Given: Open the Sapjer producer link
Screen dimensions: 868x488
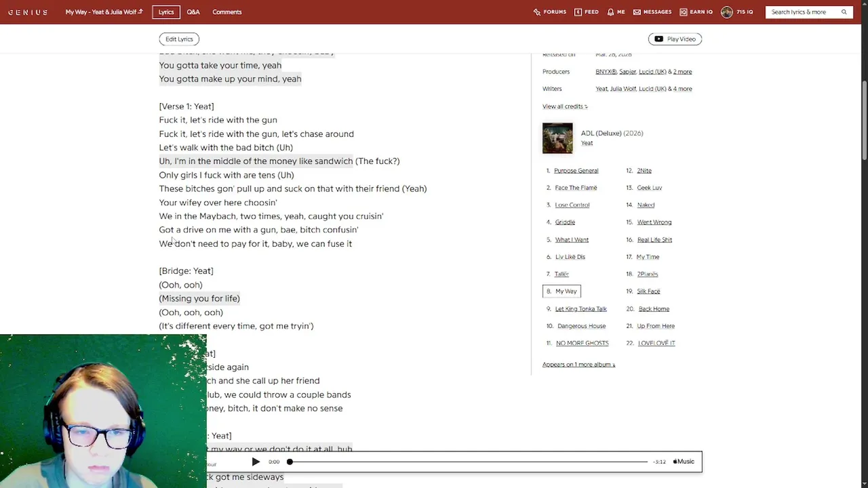Looking at the screenshot, I should point(627,72).
